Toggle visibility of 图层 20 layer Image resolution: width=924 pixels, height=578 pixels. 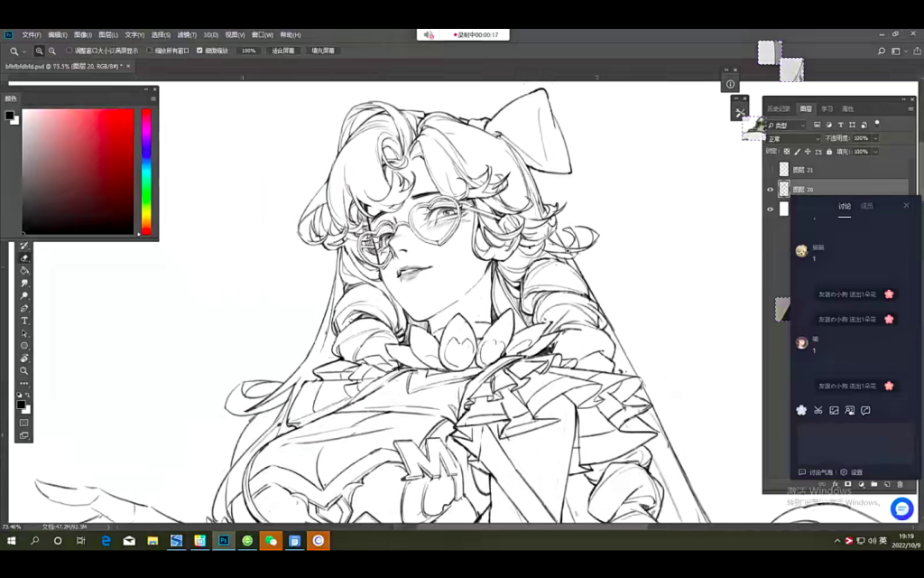(770, 189)
